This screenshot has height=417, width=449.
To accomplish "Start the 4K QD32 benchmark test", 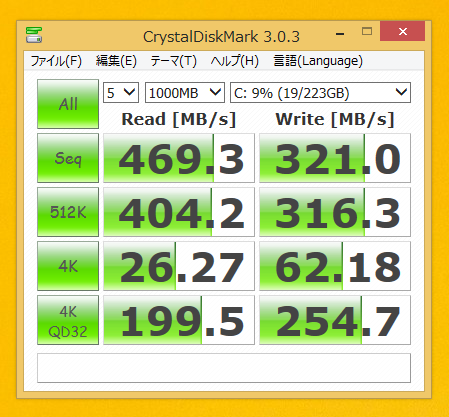I will (68, 320).
